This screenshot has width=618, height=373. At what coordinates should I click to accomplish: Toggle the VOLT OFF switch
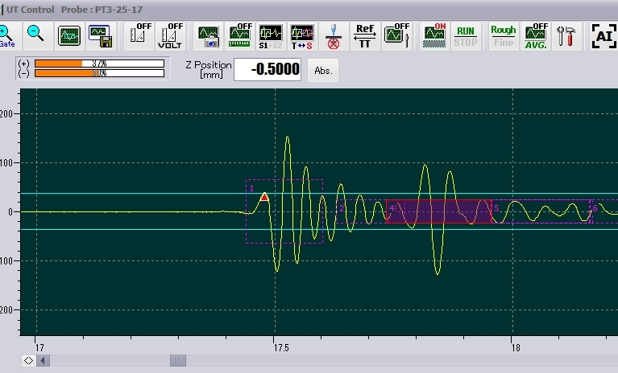pyautogui.click(x=170, y=36)
